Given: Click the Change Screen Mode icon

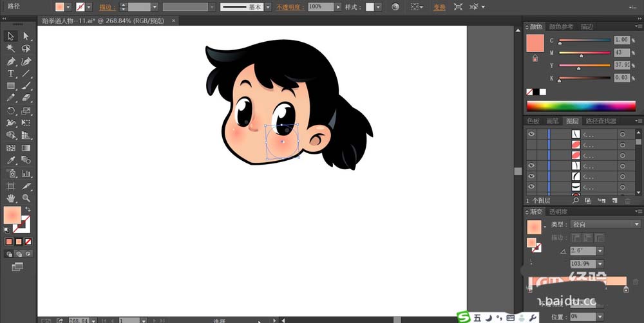Looking at the screenshot, I should (17, 267).
